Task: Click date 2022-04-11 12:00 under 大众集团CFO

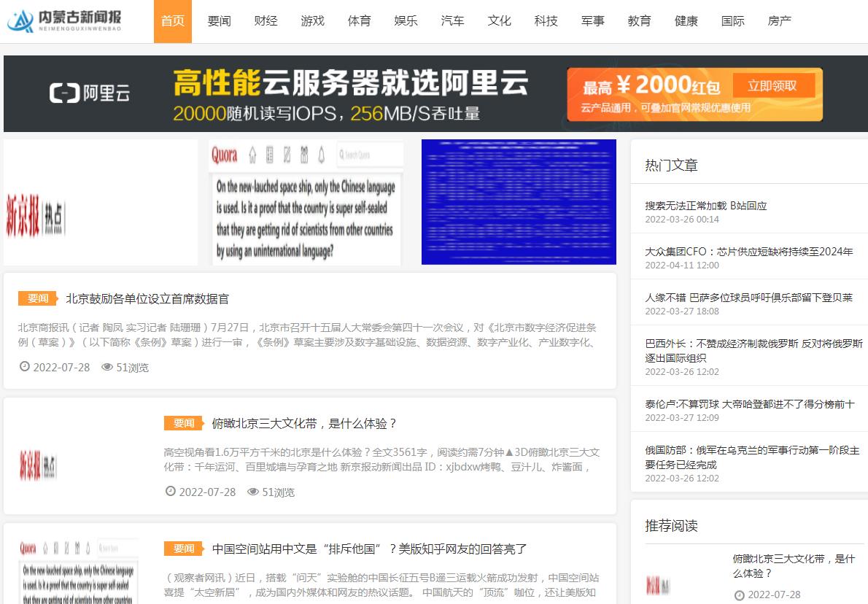Action: tap(682, 266)
